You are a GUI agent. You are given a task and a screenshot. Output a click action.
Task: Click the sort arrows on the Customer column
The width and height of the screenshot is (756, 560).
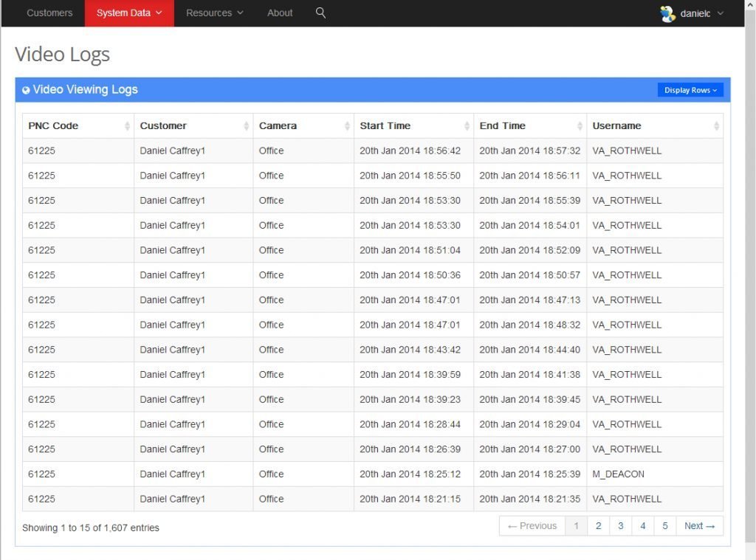[x=245, y=125]
